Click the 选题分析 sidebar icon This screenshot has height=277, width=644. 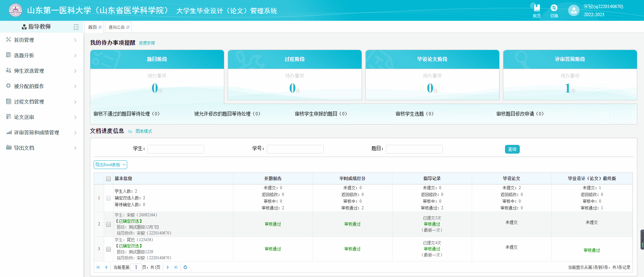(8, 55)
